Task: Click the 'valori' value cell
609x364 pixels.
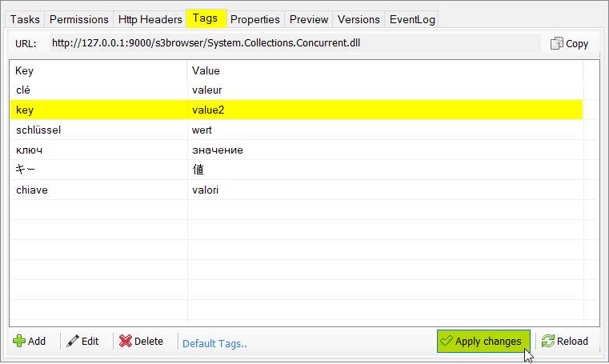Action: (385, 190)
